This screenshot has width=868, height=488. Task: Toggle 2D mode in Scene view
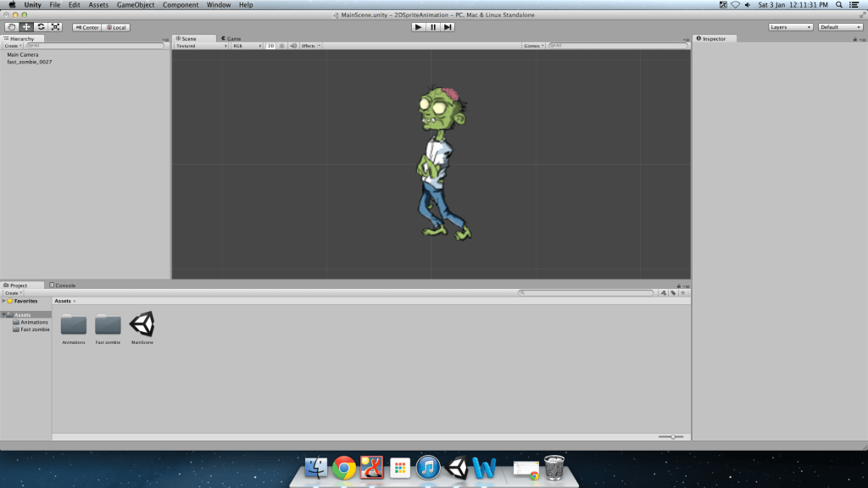pos(270,46)
